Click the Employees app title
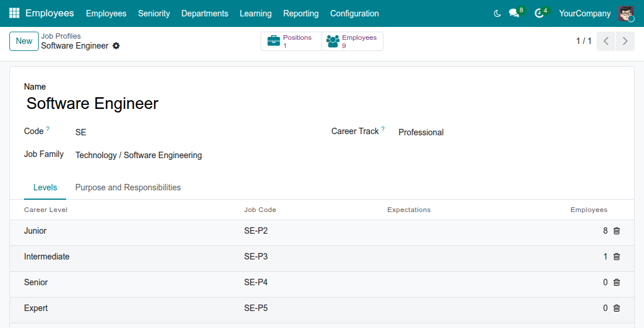This screenshot has height=328, width=644. [x=50, y=13]
